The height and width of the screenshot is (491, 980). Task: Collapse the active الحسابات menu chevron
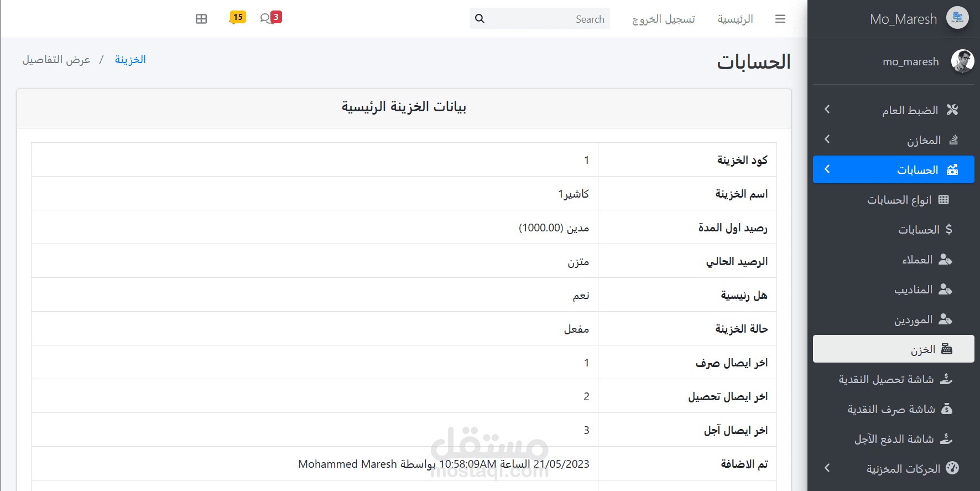827,169
